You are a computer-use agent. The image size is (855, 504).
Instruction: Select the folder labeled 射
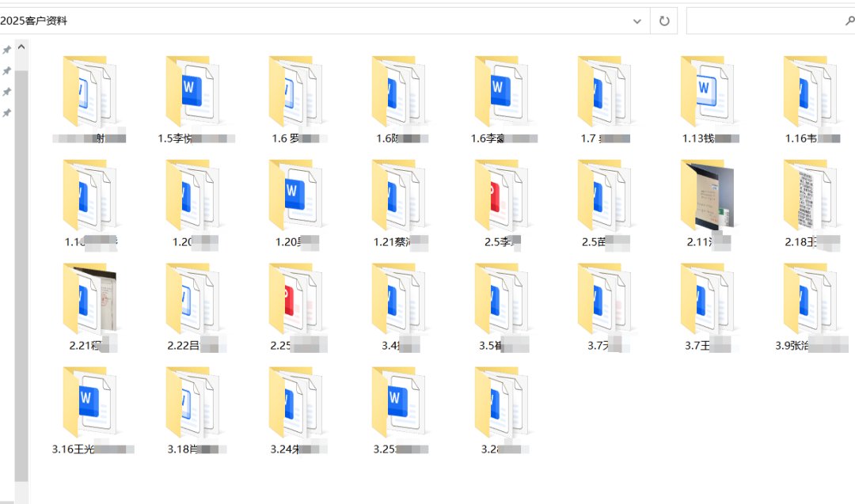pyautogui.click(x=89, y=99)
